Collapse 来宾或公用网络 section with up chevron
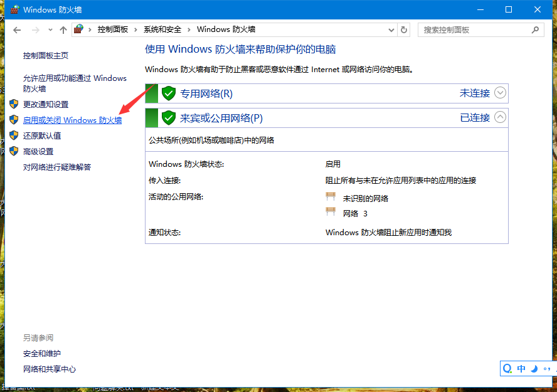 coord(500,117)
